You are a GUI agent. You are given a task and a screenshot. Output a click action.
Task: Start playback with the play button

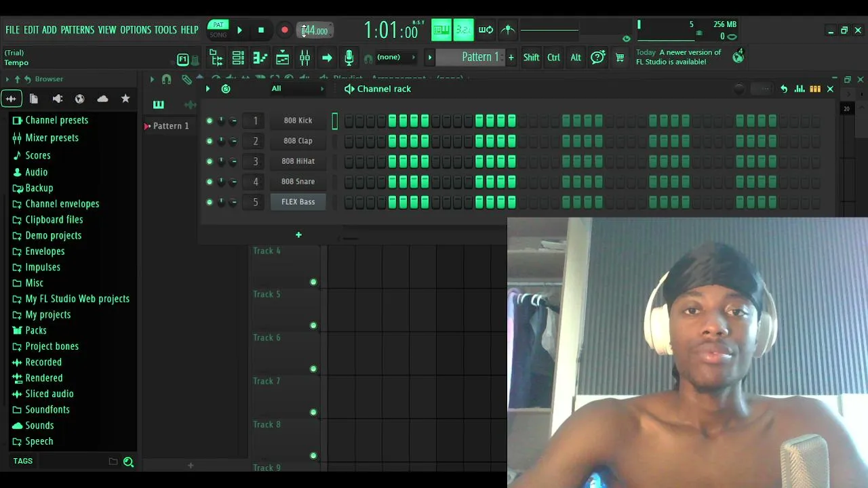[x=239, y=30]
